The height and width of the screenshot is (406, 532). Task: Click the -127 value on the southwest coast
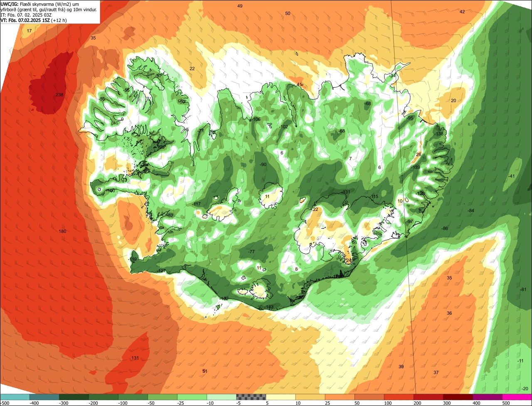pyautogui.click(x=161, y=271)
